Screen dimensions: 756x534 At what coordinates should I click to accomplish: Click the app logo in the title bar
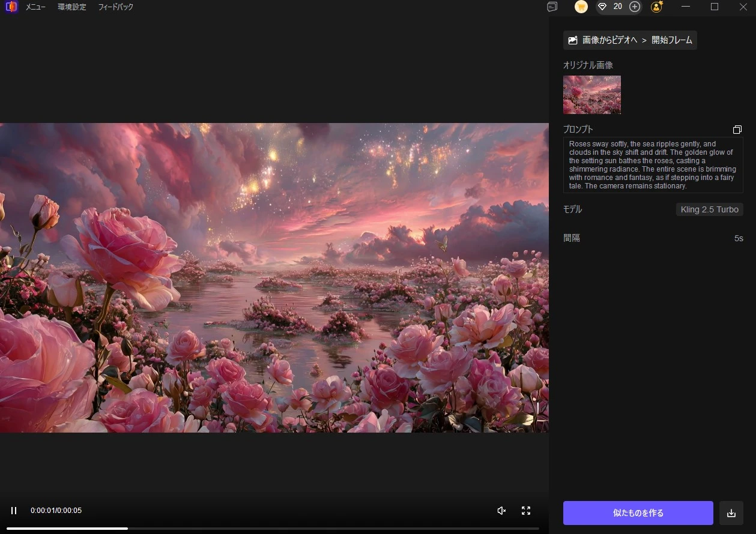tap(11, 7)
